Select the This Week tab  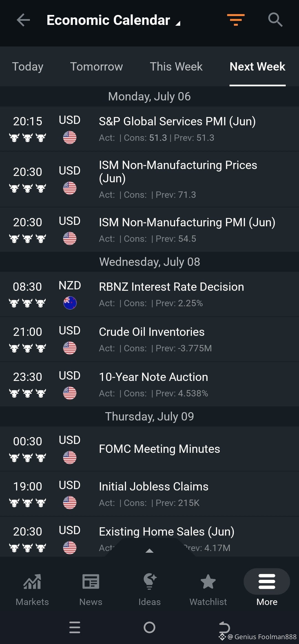pos(176,67)
